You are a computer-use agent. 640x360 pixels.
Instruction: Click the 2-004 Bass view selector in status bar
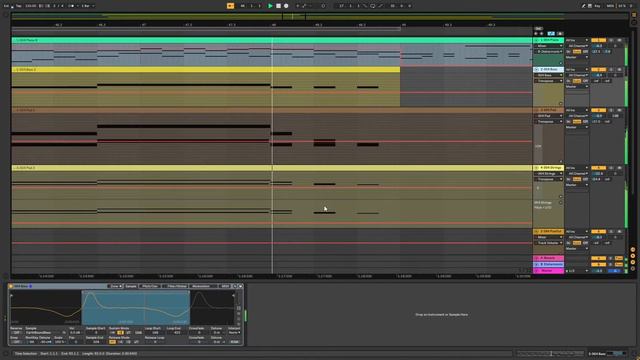pyautogui.click(x=607, y=354)
